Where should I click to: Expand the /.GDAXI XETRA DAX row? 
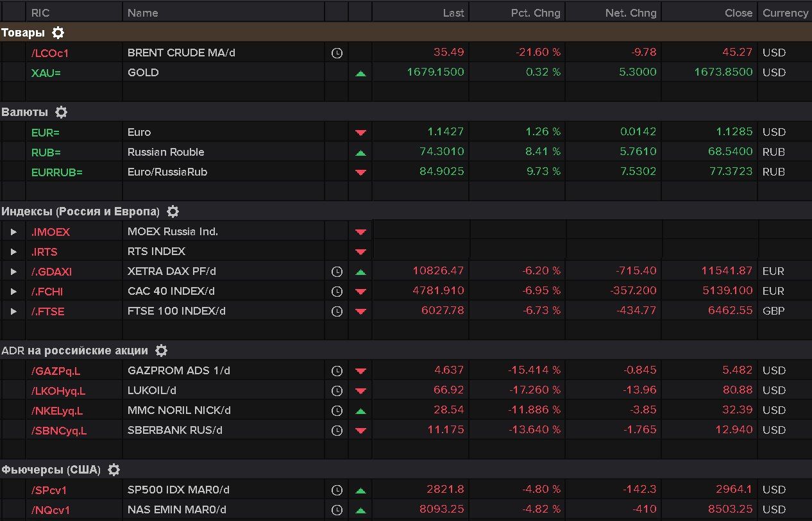(13, 272)
